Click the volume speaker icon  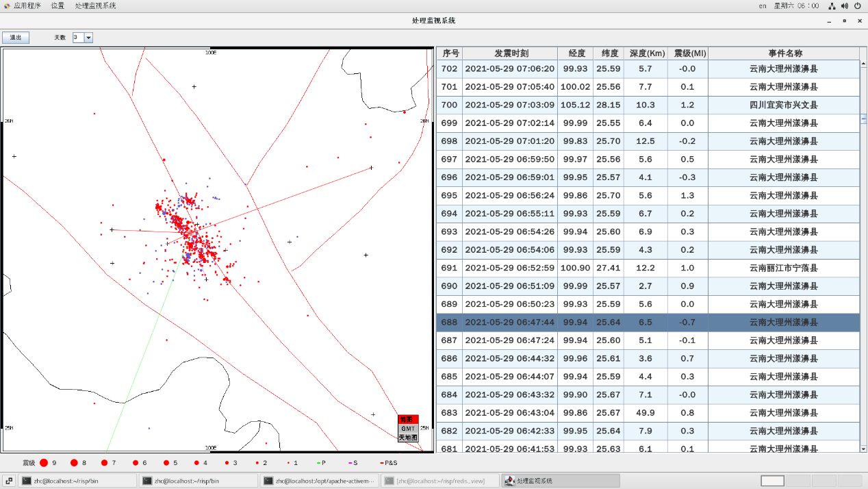[x=845, y=5]
